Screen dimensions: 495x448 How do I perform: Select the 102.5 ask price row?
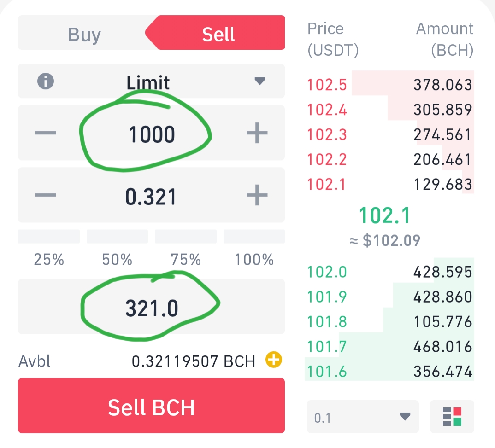pyautogui.click(x=389, y=85)
